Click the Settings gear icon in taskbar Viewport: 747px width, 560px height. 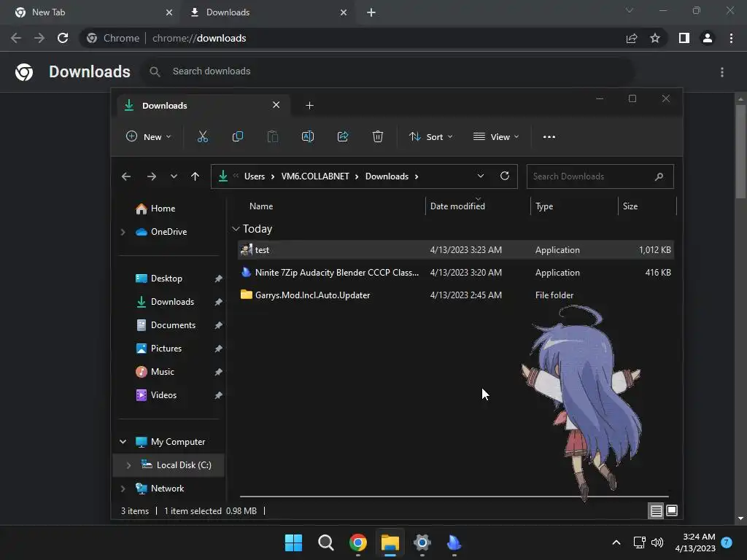click(422, 542)
